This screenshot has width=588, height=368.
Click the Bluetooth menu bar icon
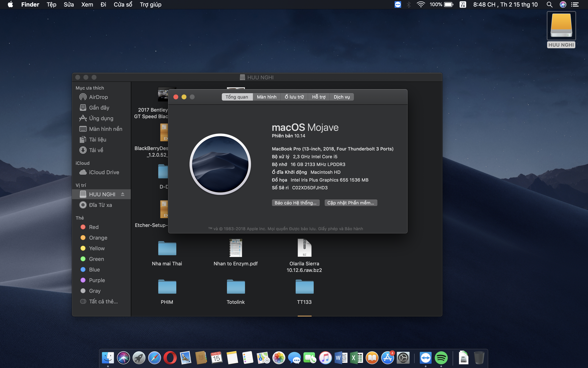pos(409,5)
